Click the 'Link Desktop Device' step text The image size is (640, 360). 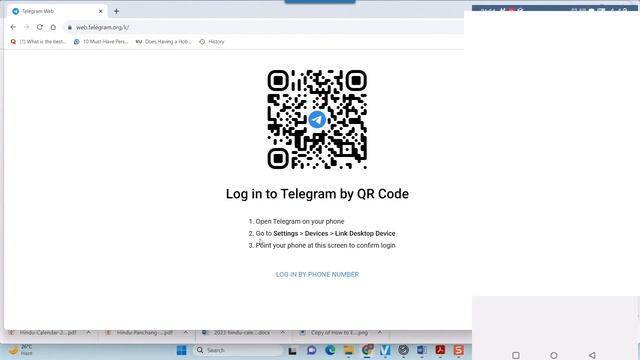[365, 233]
